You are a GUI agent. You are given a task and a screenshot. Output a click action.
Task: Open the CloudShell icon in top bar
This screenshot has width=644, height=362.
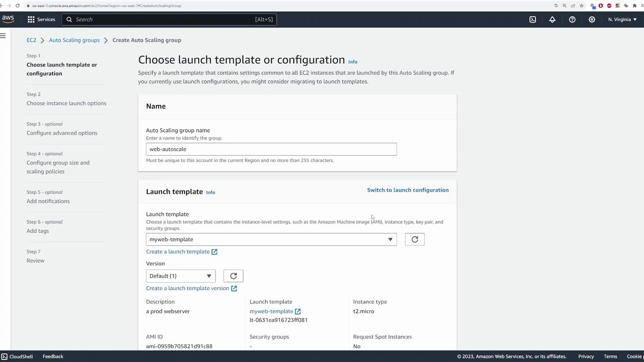click(x=533, y=19)
